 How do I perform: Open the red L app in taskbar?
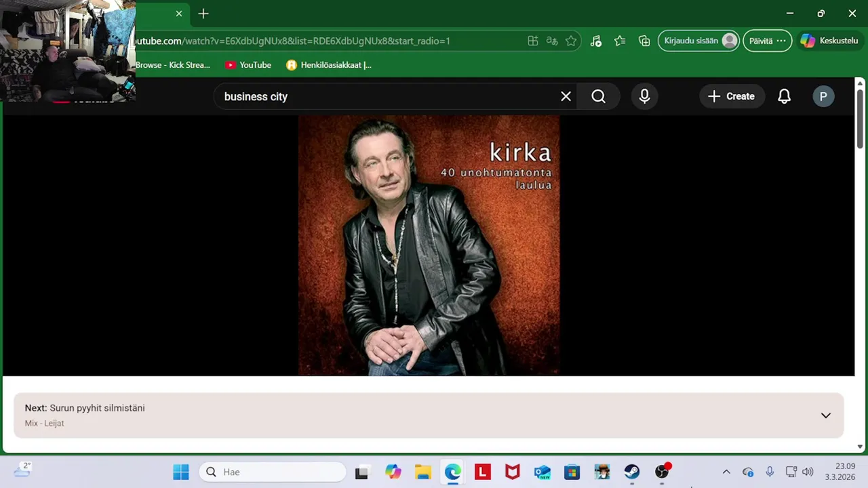click(x=483, y=472)
